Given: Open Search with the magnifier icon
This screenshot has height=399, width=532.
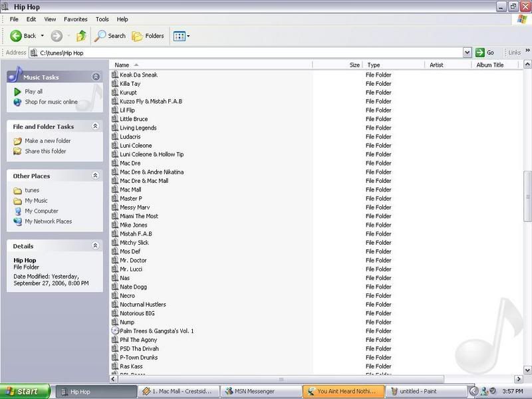Looking at the screenshot, I should pyautogui.click(x=100, y=36).
